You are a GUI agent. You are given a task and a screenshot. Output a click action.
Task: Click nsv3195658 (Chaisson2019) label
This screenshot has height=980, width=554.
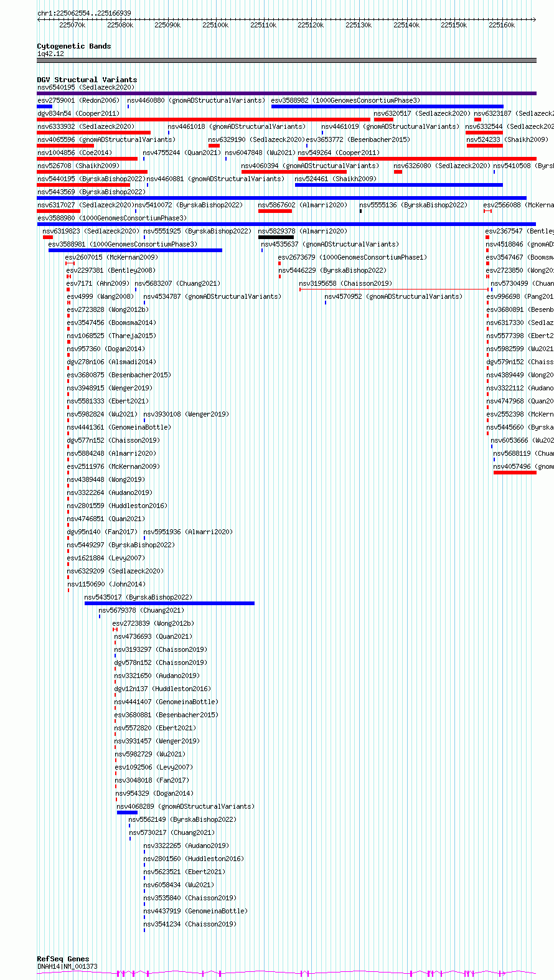(x=345, y=283)
